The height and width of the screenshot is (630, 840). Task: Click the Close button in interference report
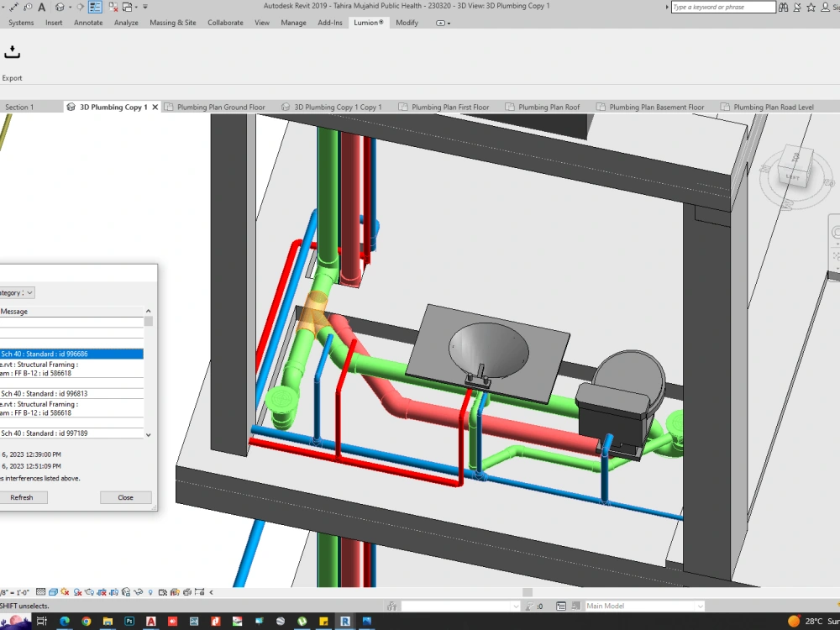tap(125, 497)
